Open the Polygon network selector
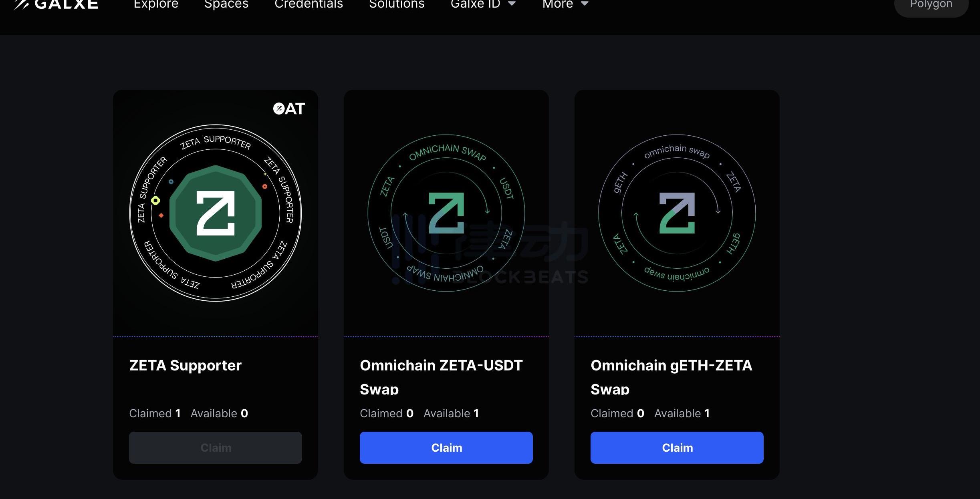This screenshot has height=499, width=980. click(x=931, y=6)
